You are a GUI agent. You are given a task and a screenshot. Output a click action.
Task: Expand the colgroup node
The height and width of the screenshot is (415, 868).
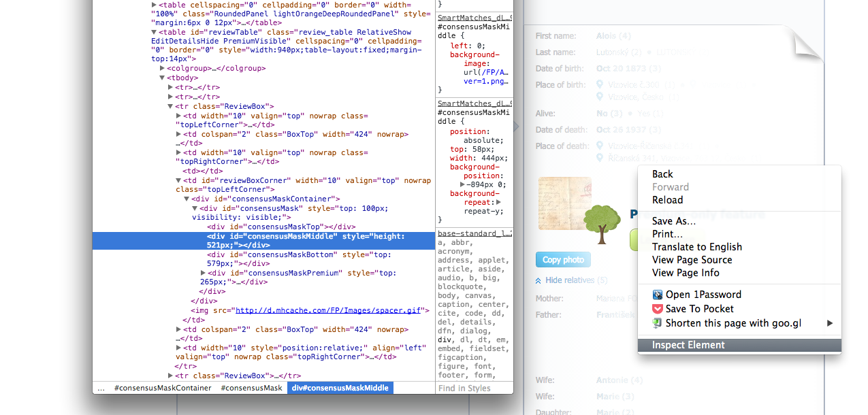[162, 68]
